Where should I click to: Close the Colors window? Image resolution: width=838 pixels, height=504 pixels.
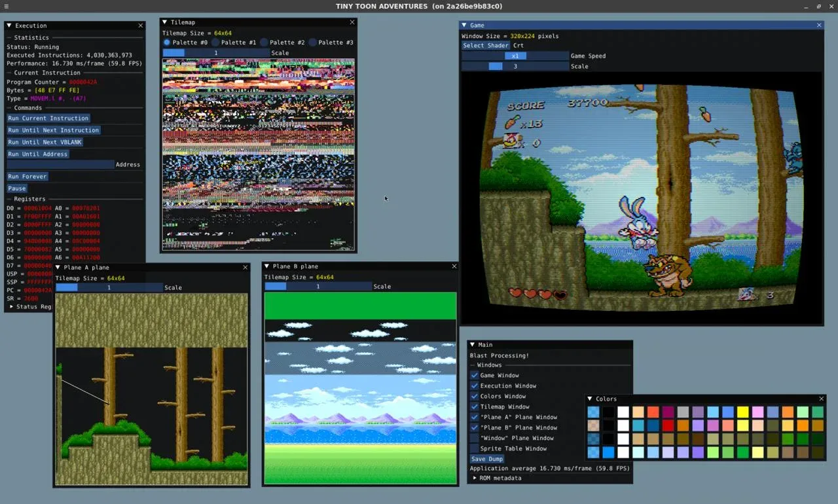pos(821,399)
